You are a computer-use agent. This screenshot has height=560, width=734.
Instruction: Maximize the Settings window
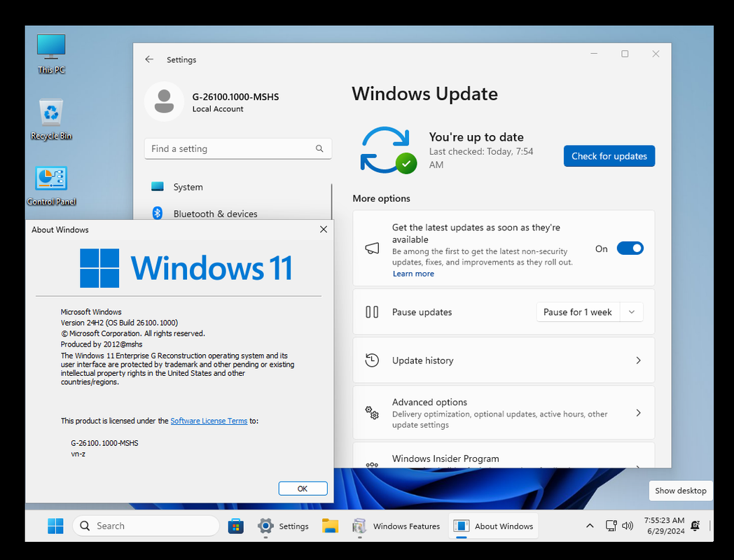[x=625, y=54]
